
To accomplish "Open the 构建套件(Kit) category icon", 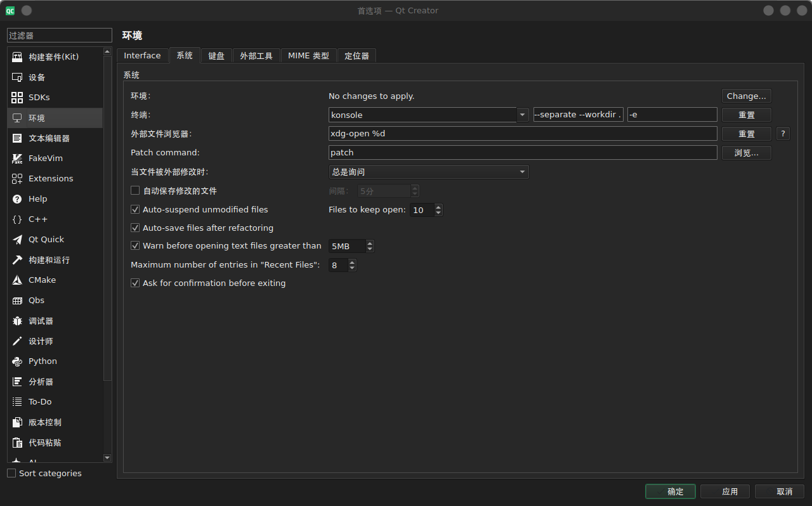I will pos(17,57).
